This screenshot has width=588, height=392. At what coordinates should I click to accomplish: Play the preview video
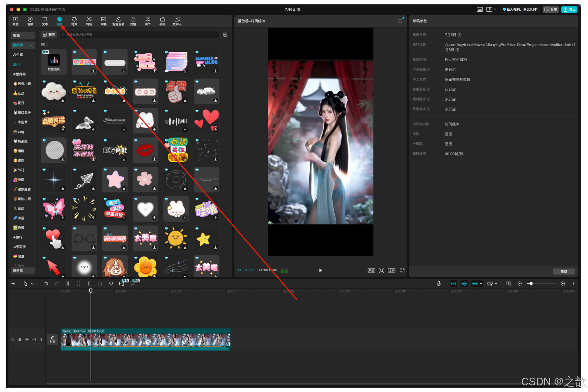(x=320, y=270)
